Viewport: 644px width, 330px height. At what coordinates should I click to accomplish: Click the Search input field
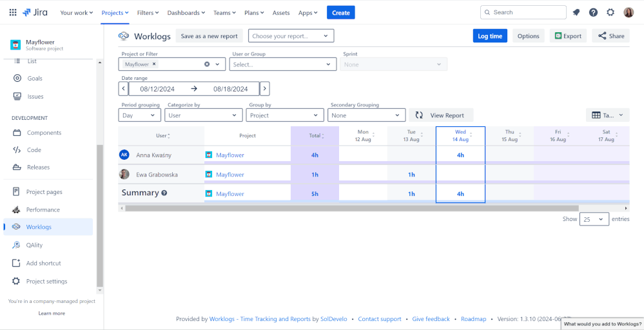pos(523,12)
